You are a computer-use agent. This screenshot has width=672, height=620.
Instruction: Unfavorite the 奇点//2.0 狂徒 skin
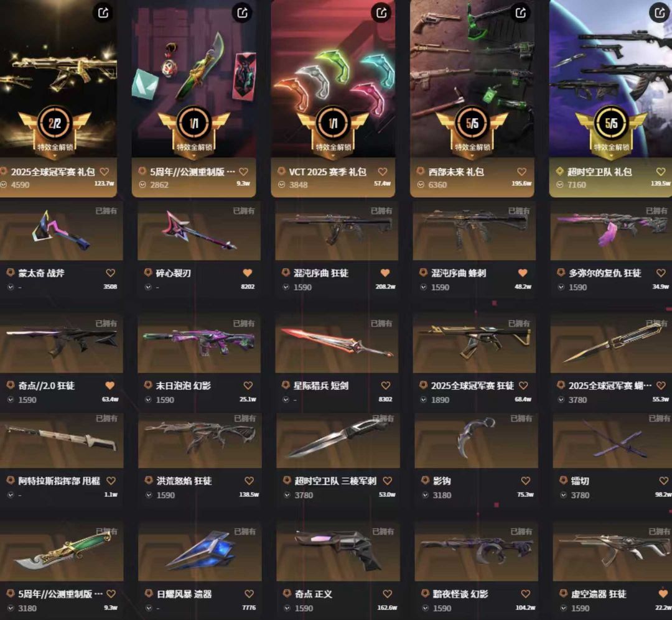110,386
